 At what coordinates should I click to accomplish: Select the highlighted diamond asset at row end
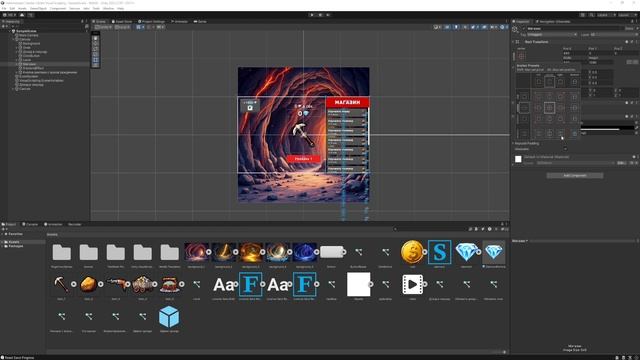point(493,252)
